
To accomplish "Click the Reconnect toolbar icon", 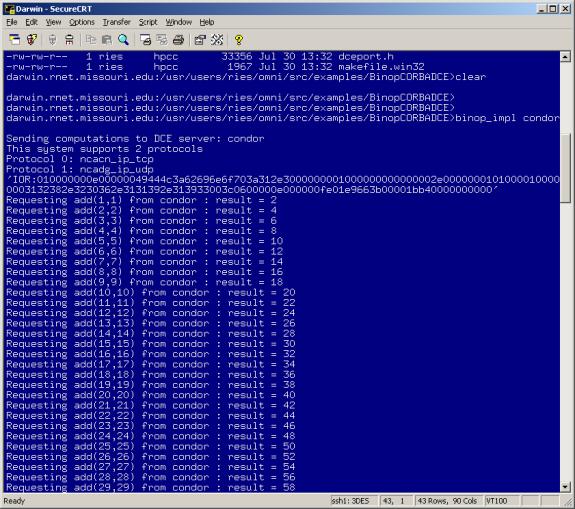I will pyautogui.click(x=52, y=39).
